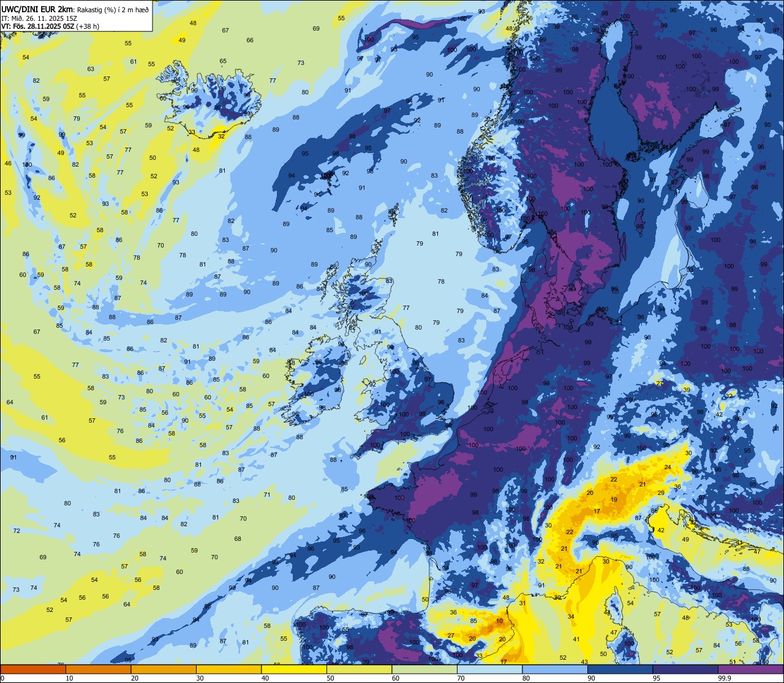Click the '10' tick label on the color scale
Screen dimensions: 784x683
coord(69,678)
